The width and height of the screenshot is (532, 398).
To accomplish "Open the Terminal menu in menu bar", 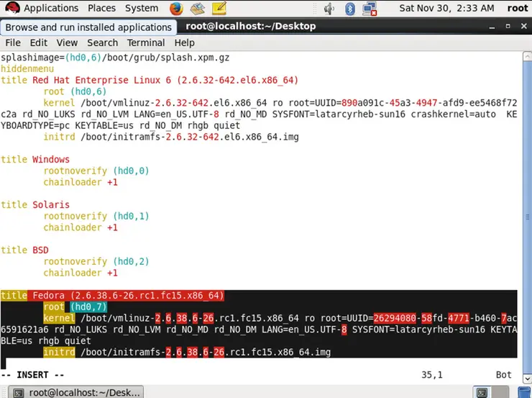I will coord(146,42).
